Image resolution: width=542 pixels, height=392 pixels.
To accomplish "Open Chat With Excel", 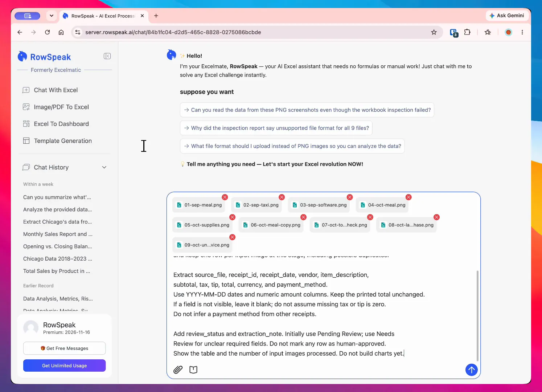I will [x=56, y=90].
